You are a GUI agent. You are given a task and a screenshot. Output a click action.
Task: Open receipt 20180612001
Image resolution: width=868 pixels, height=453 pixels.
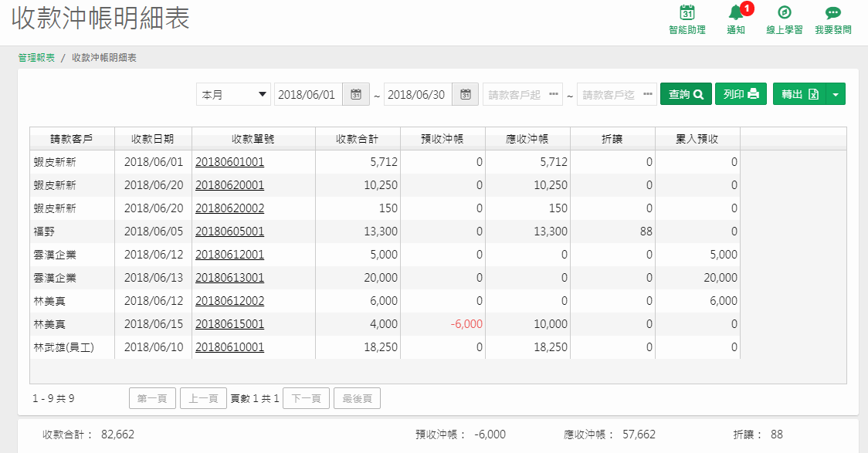click(x=229, y=255)
